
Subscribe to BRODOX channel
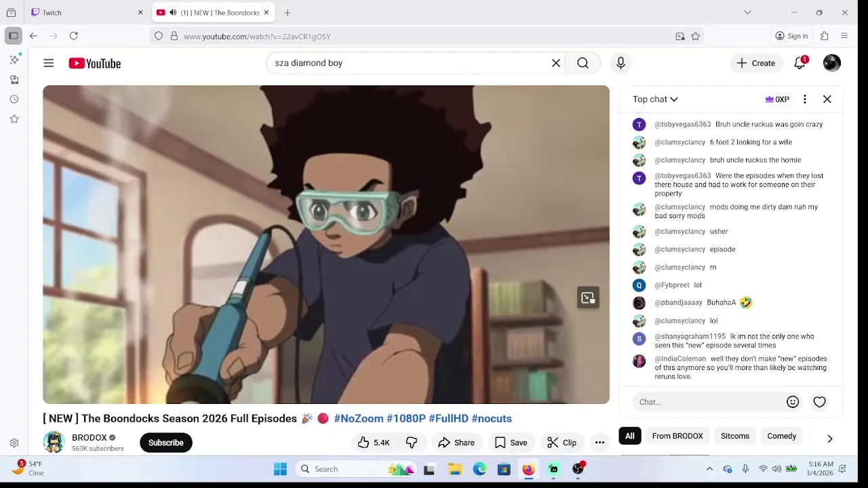pyautogui.click(x=166, y=443)
